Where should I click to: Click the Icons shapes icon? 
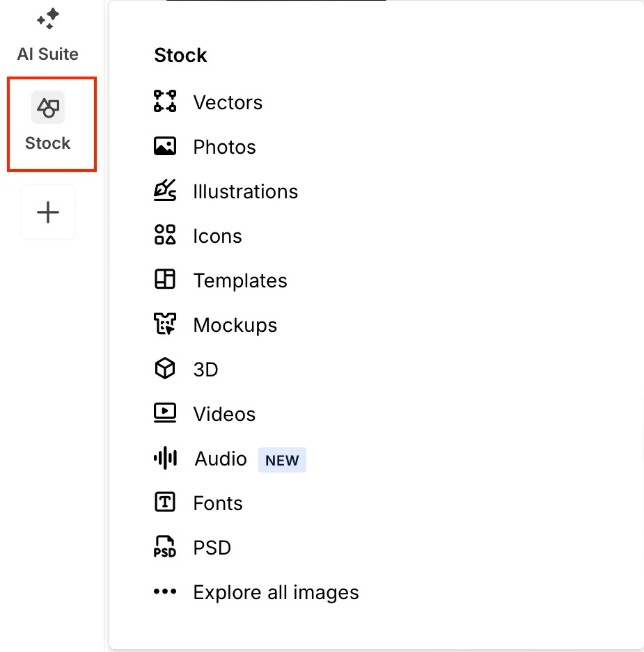pos(165,235)
